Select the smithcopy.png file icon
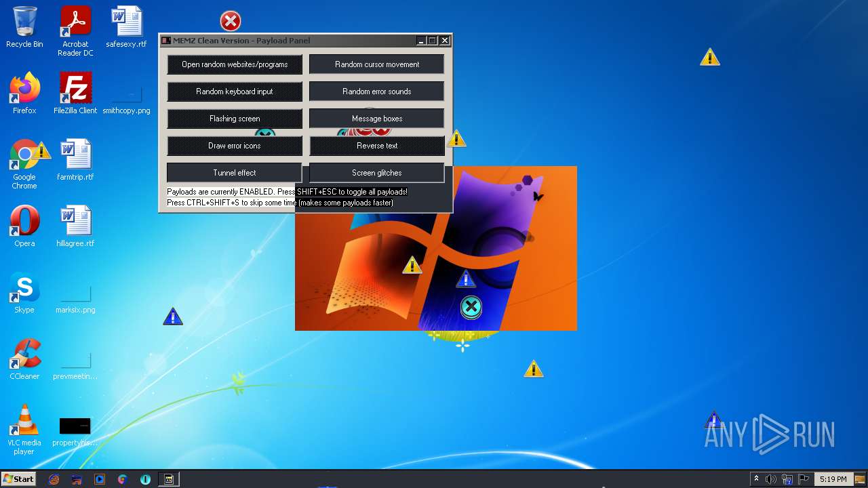Image resolution: width=868 pixels, height=488 pixels. click(x=126, y=100)
